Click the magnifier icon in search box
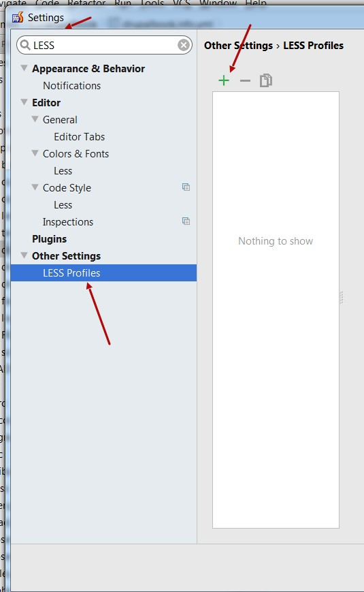364x592 pixels. tap(25, 46)
